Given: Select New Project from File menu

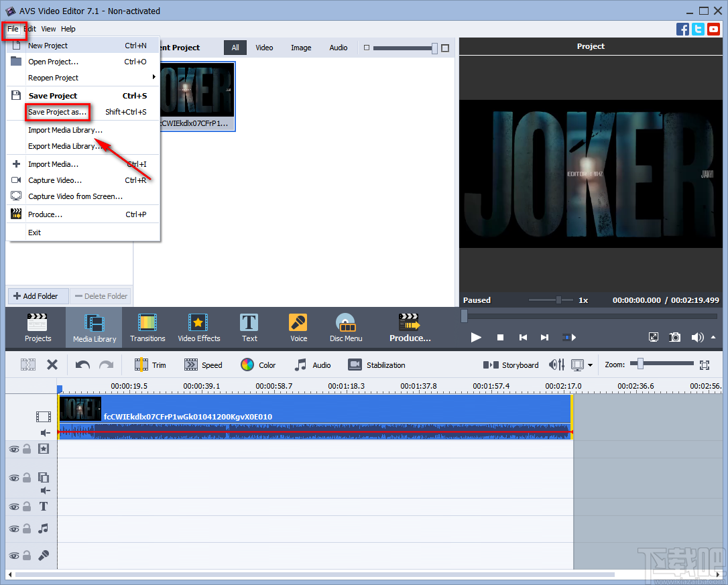Looking at the screenshot, I should pyautogui.click(x=84, y=46).
